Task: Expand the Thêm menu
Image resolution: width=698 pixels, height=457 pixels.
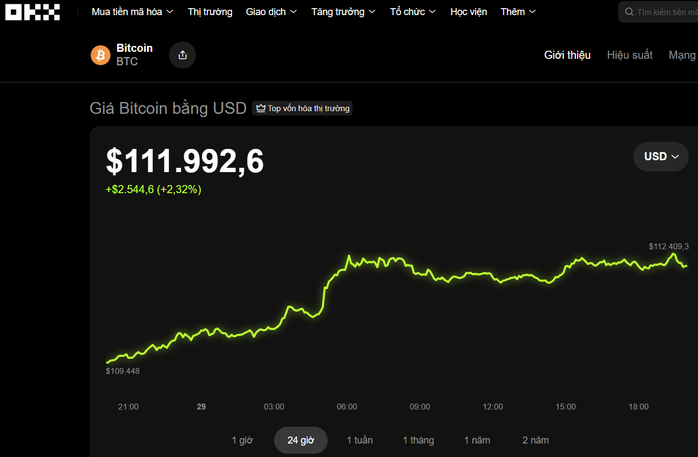Action: click(x=518, y=12)
